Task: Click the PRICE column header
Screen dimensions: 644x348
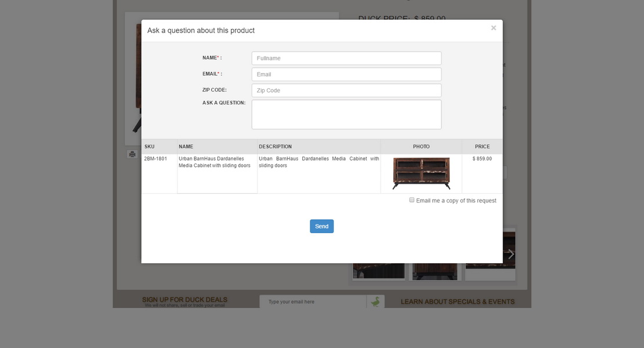Action: point(482,147)
